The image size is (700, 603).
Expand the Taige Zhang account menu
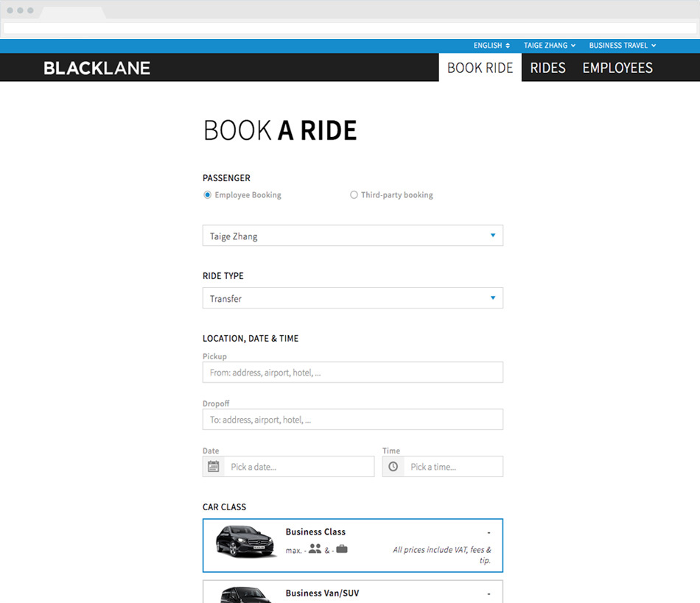click(550, 46)
